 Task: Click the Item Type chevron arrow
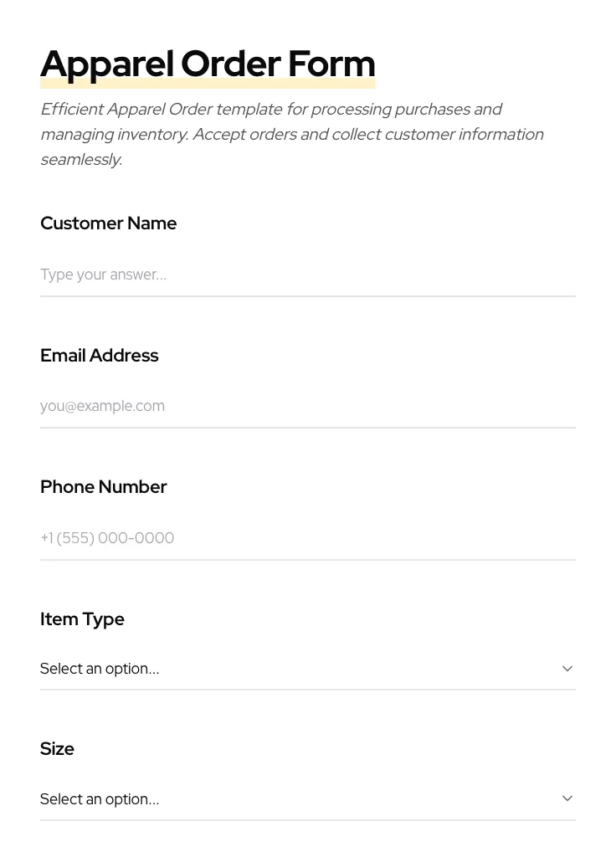567,669
